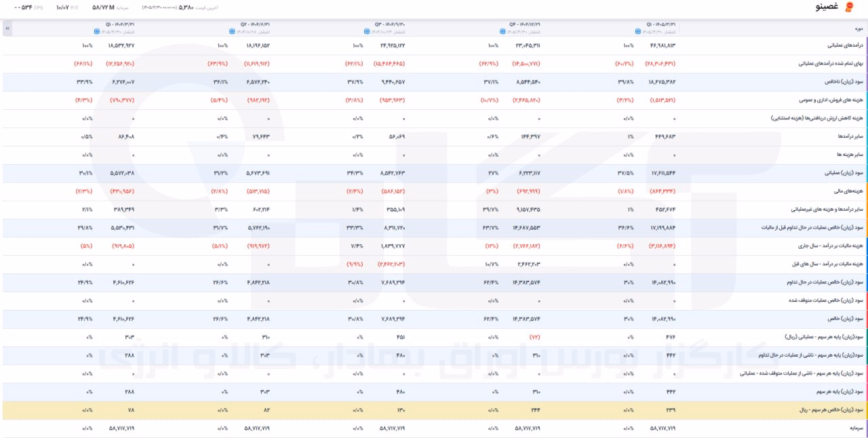The image size is (868, 438).
Task: Click the 58/72 M capital value in the top bar
Action: (x=103, y=7)
